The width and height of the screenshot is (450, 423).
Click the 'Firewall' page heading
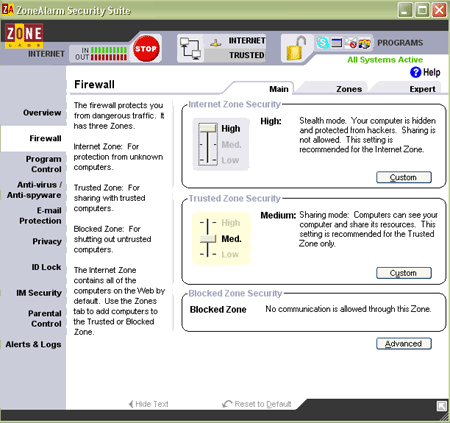94,84
